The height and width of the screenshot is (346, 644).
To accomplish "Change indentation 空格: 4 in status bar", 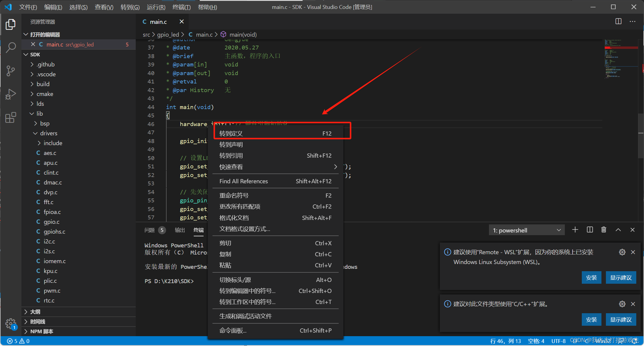I will pos(536,341).
